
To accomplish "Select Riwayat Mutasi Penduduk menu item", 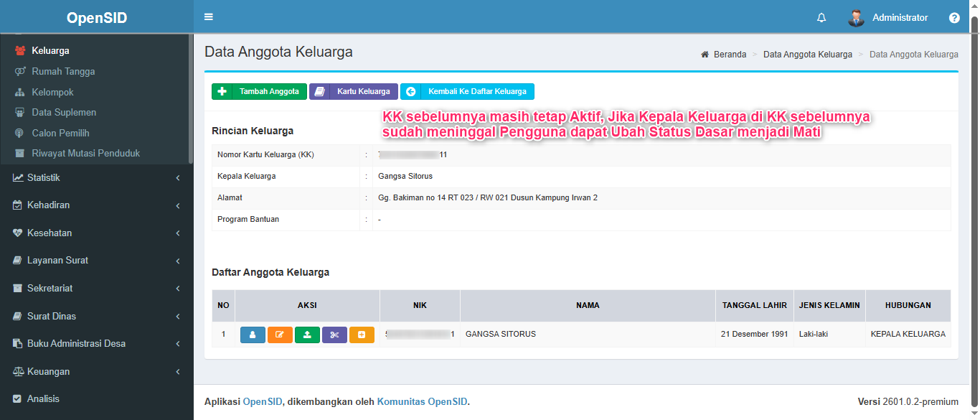I will click(85, 154).
